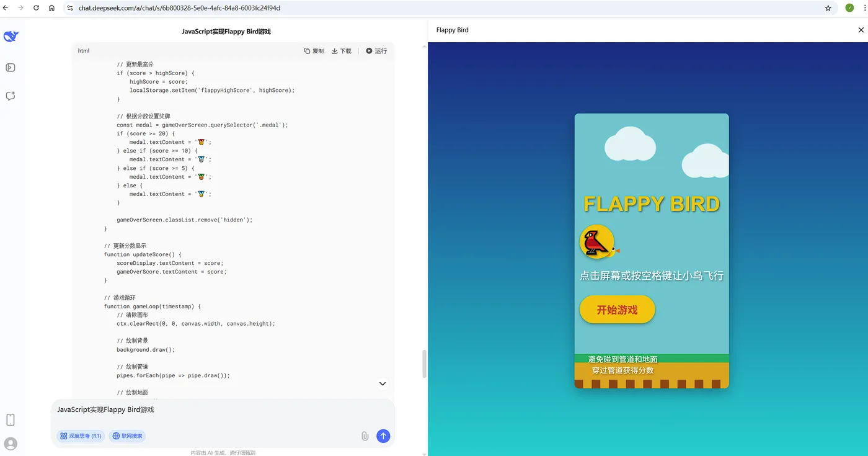Bookmark this page with star icon
This screenshot has height=456, width=868.
(x=828, y=8)
